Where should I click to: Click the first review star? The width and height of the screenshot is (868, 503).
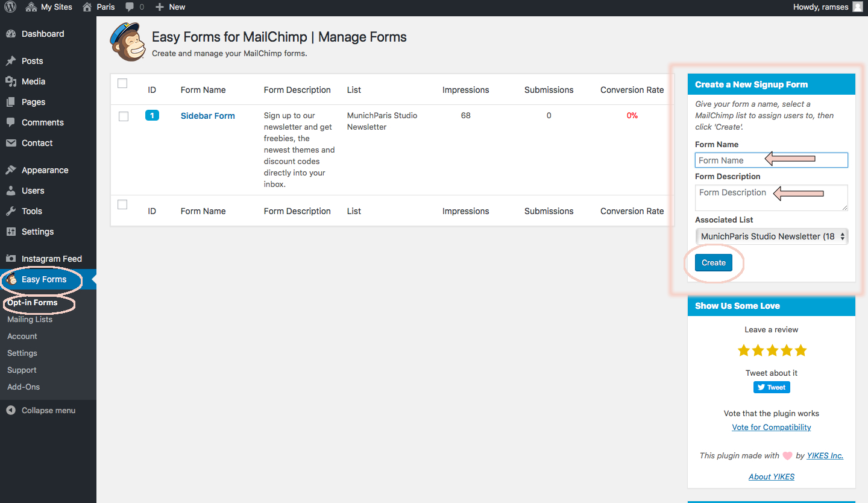(744, 350)
